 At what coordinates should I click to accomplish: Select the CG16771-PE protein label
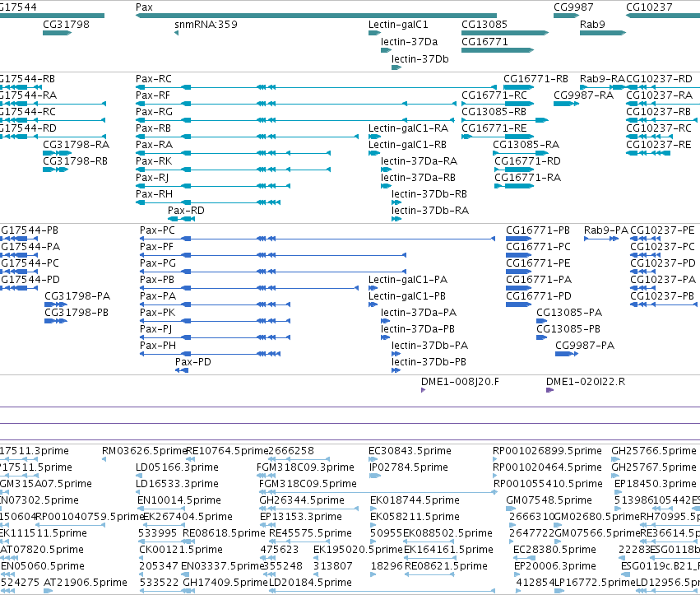tap(538, 263)
